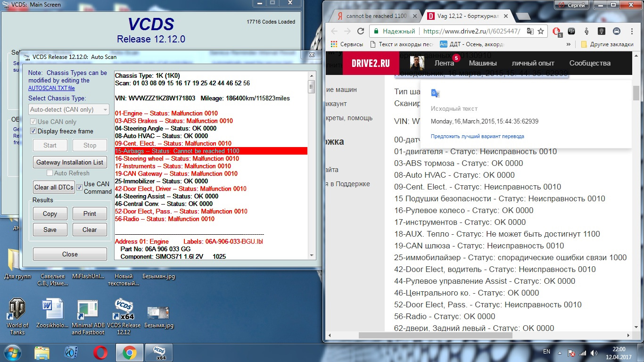The height and width of the screenshot is (362, 644).
Task: Click Print in the Results group
Action: pos(90,214)
